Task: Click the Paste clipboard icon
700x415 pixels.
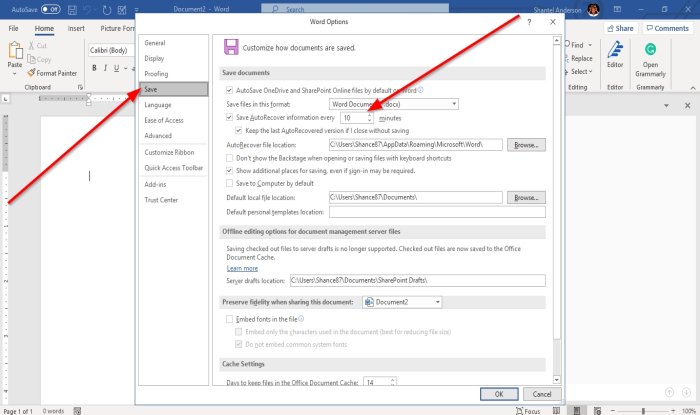Action: click(16, 50)
